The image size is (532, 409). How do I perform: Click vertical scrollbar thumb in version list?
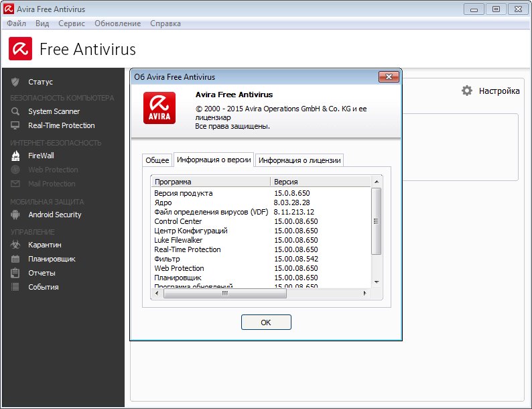(377, 221)
